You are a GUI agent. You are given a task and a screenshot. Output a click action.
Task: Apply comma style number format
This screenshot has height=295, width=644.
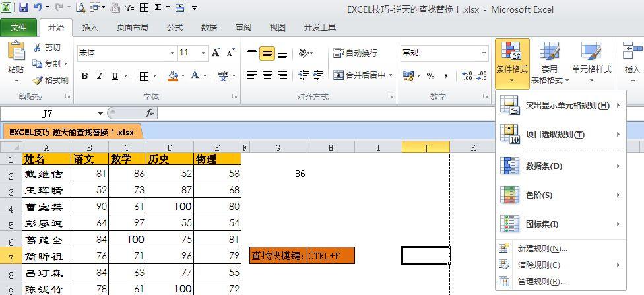click(445, 76)
